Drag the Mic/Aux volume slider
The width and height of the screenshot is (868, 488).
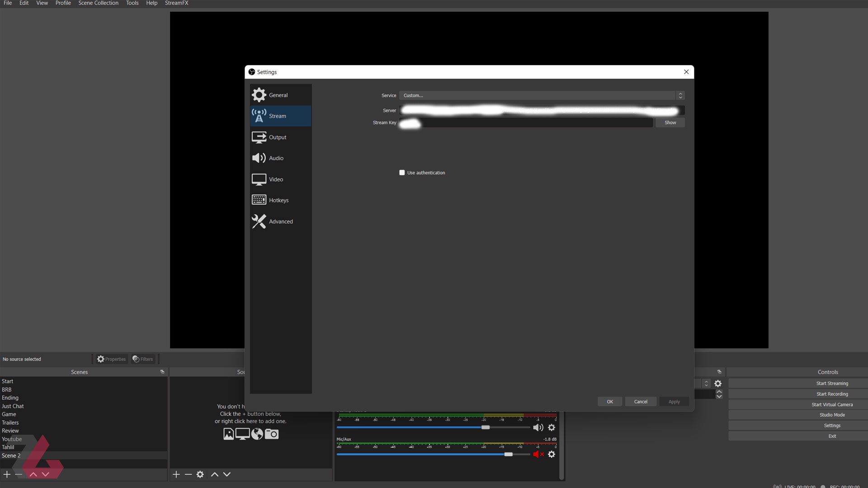click(508, 454)
